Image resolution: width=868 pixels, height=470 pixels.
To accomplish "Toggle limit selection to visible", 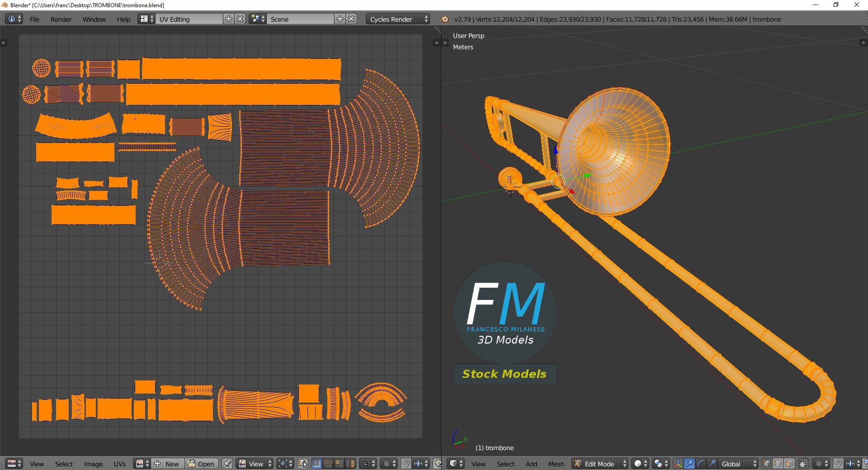I will coord(803,464).
